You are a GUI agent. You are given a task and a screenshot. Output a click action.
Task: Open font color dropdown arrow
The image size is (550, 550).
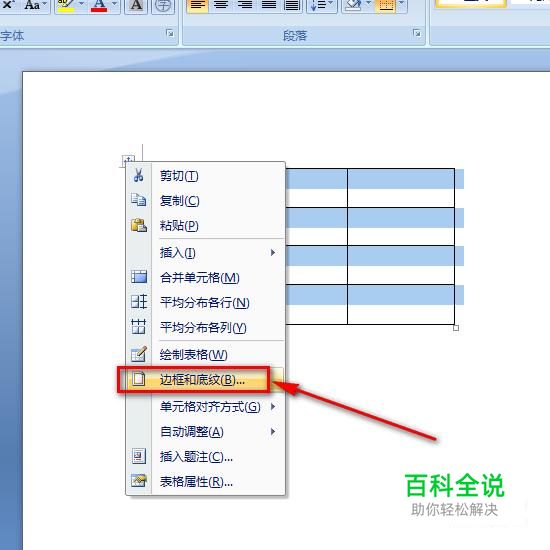coord(114,4)
